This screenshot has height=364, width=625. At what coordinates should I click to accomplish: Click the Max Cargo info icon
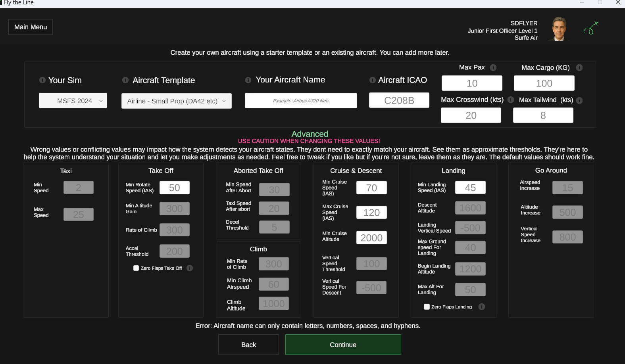579,68
